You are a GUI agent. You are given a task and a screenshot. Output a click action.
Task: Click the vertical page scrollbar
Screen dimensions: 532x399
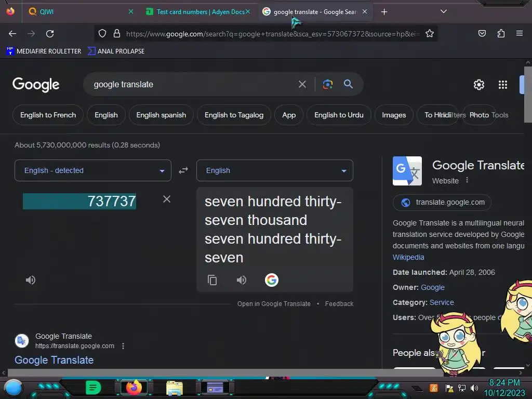528,95
